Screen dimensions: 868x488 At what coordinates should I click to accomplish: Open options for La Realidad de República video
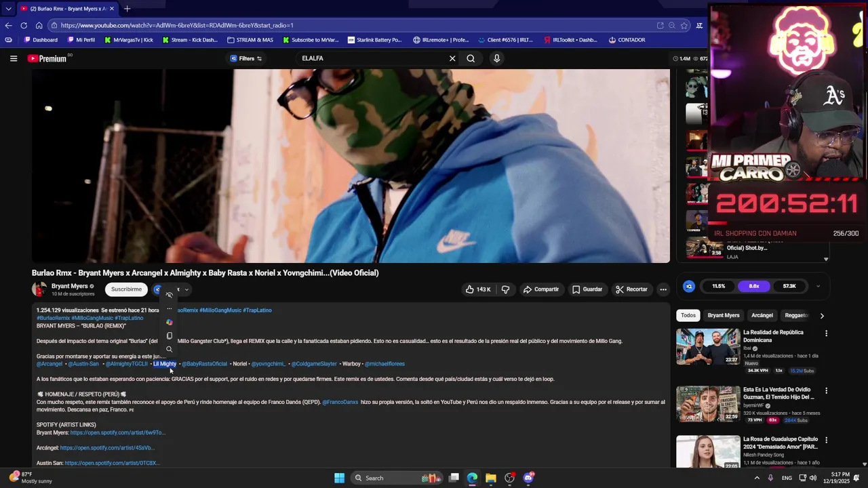pyautogui.click(x=826, y=333)
